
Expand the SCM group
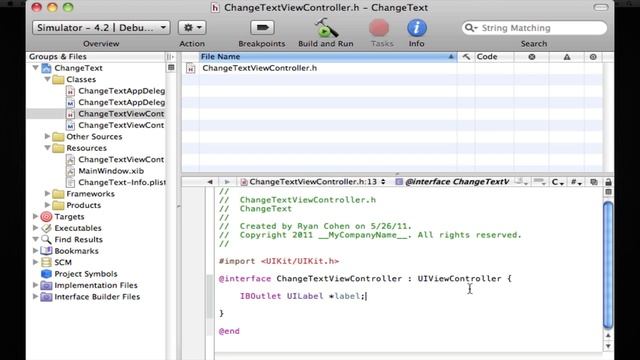click(36, 262)
